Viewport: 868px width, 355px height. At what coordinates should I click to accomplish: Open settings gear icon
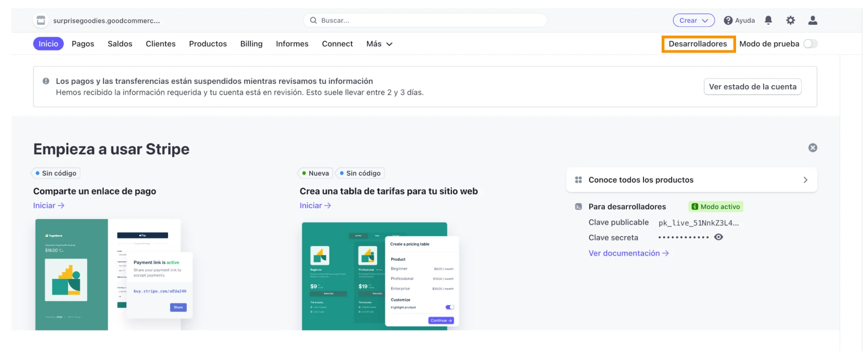[x=790, y=20]
